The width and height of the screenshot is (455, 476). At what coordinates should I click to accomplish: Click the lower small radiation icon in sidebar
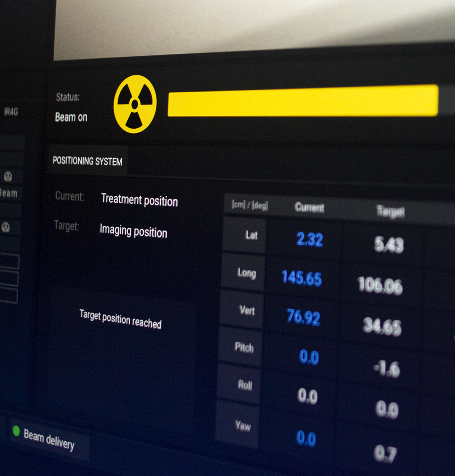coord(6,227)
